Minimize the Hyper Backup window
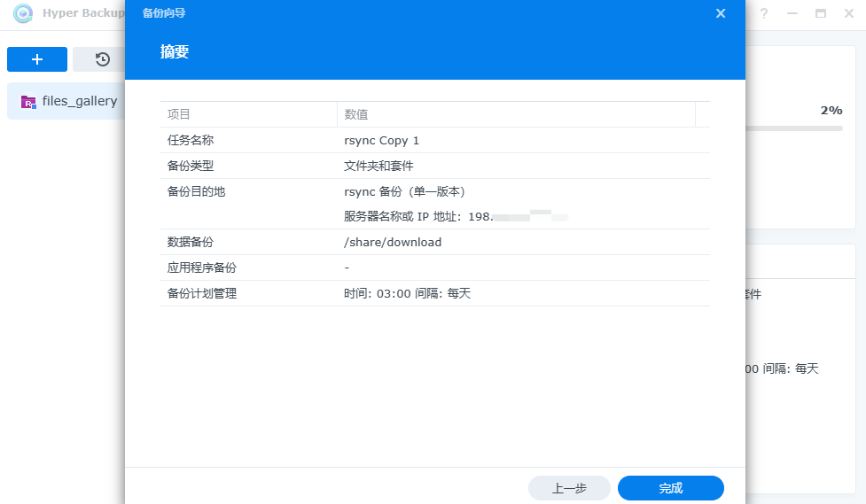The image size is (866, 504). pyautogui.click(x=792, y=14)
